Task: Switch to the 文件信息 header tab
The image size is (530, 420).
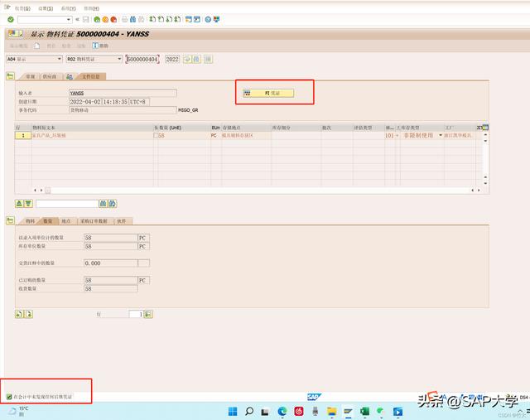Action: (89, 75)
